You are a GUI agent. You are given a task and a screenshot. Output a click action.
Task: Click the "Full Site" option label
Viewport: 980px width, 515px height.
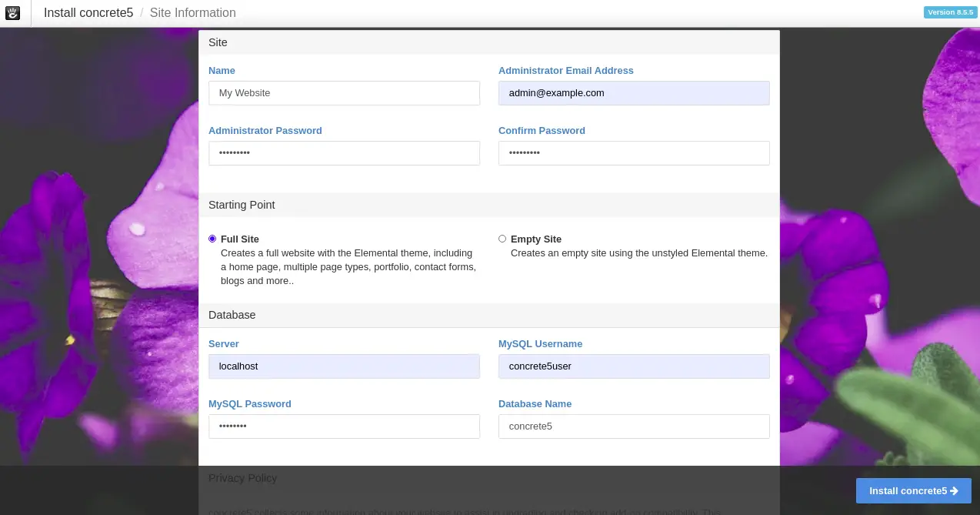pyautogui.click(x=240, y=239)
